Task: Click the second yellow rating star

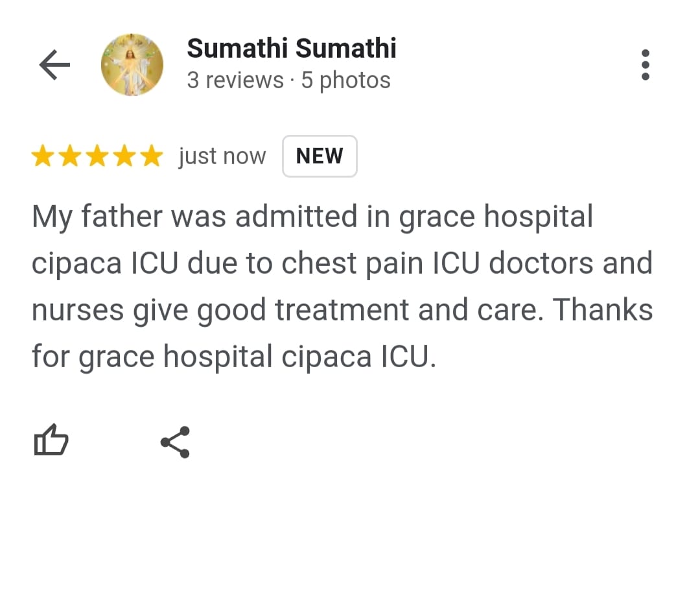Action: 70,156
